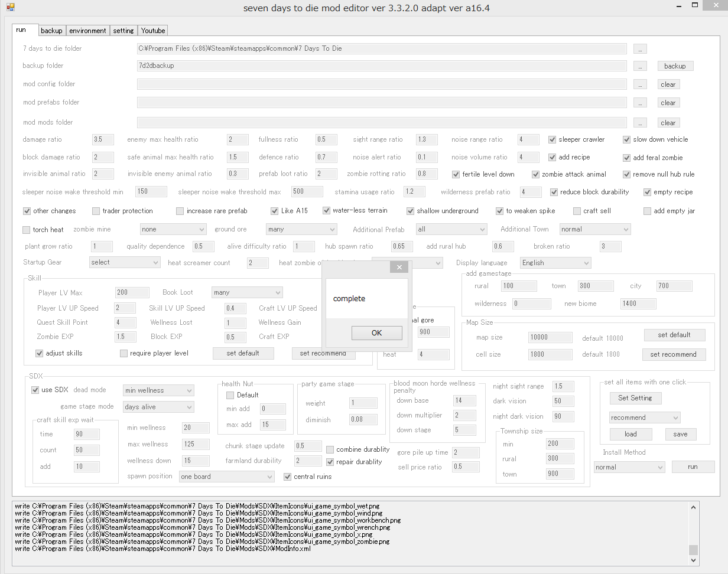Click the log scrollbar thumb
Screen dimensions: 728x574
[694, 550]
